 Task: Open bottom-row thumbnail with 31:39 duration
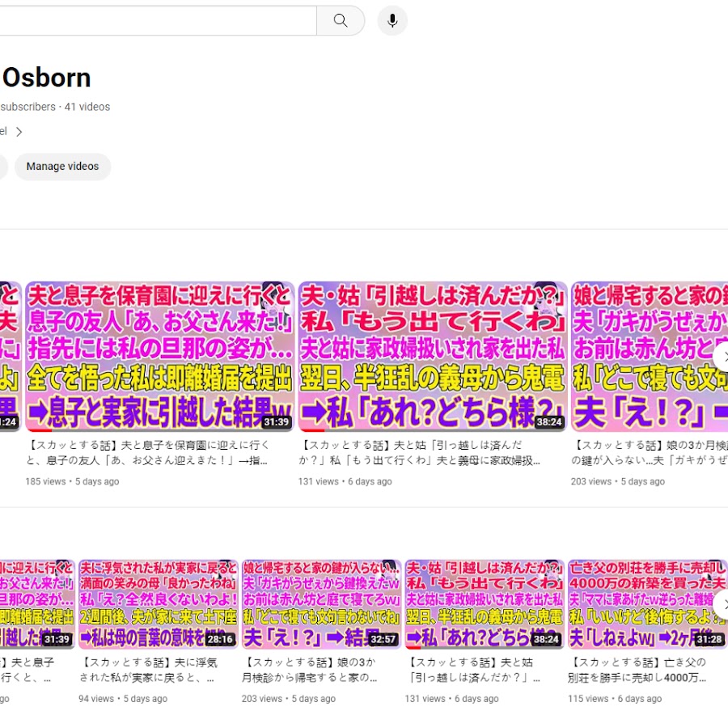37,604
